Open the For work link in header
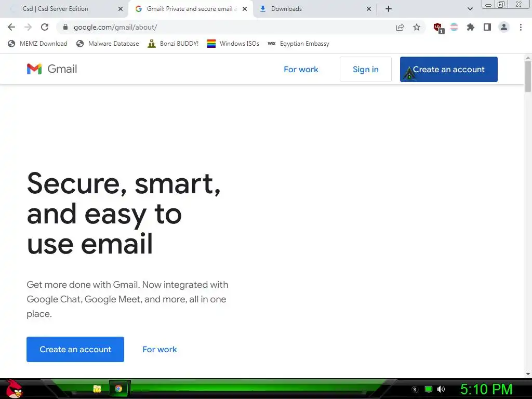Viewport: 532px width, 399px height. pos(301,69)
